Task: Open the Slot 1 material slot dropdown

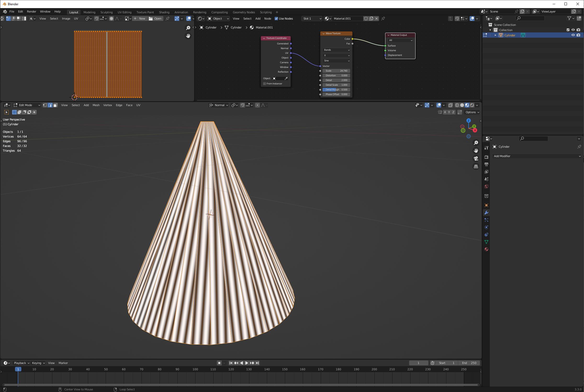Action: [x=312, y=19]
